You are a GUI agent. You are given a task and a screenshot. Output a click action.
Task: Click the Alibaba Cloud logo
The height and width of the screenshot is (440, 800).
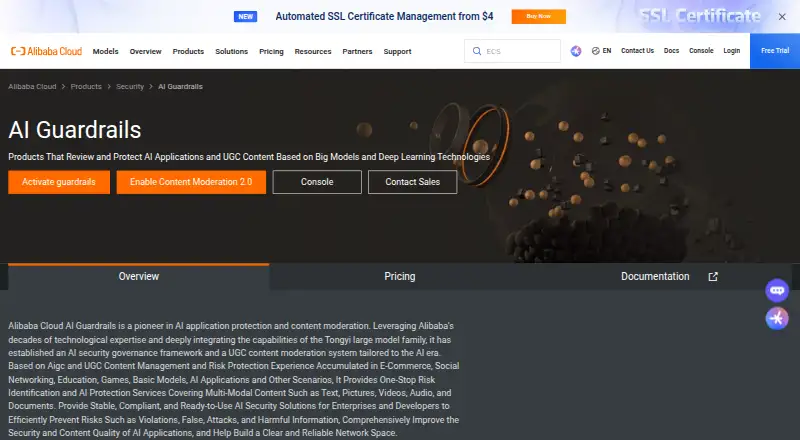point(46,51)
